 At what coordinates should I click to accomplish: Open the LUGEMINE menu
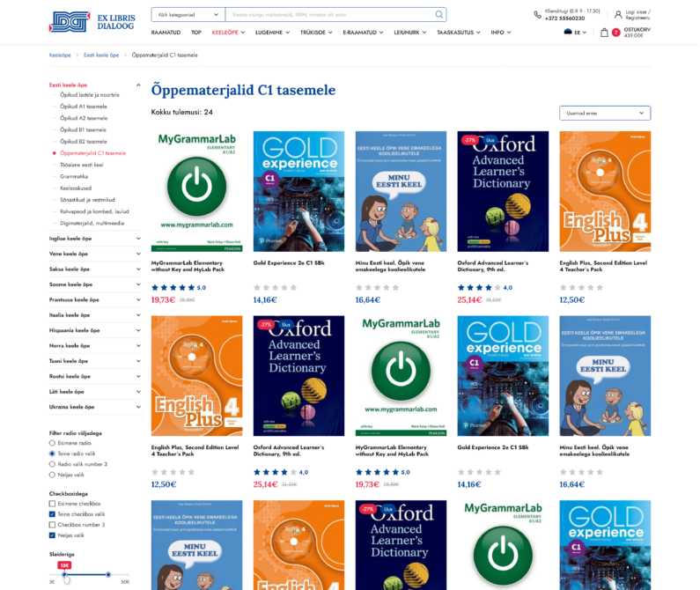coord(272,33)
